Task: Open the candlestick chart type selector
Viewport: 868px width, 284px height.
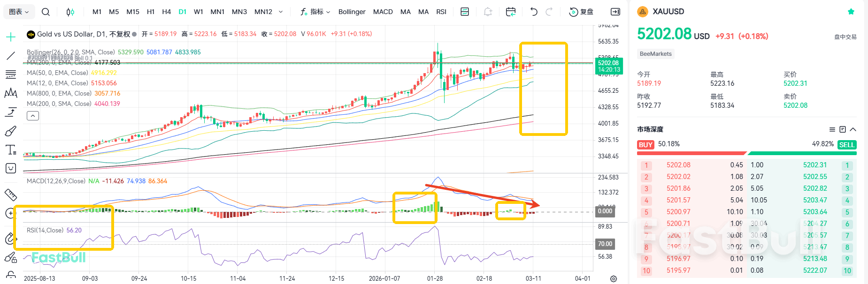Action: click(70, 12)
